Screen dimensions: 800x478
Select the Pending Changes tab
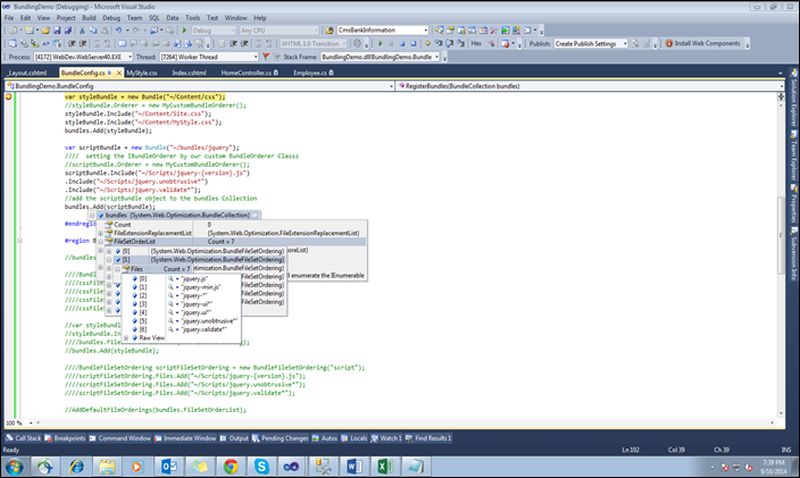[x=282, y=438]
